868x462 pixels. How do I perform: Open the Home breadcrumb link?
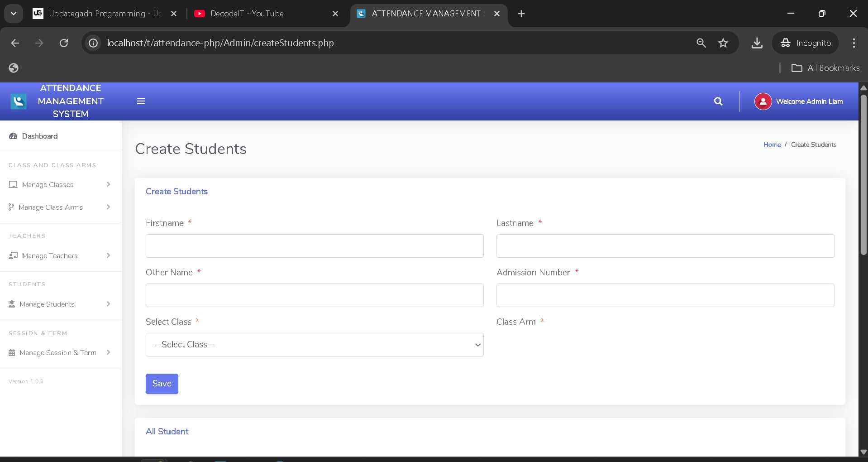coord(772,144)
